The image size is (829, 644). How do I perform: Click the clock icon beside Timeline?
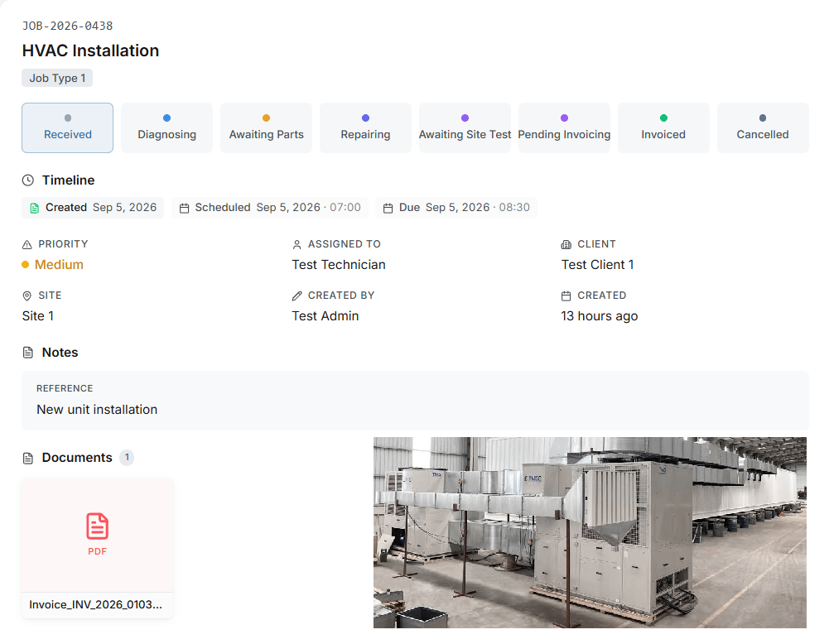pyautogui.click(x=28, y=180)
